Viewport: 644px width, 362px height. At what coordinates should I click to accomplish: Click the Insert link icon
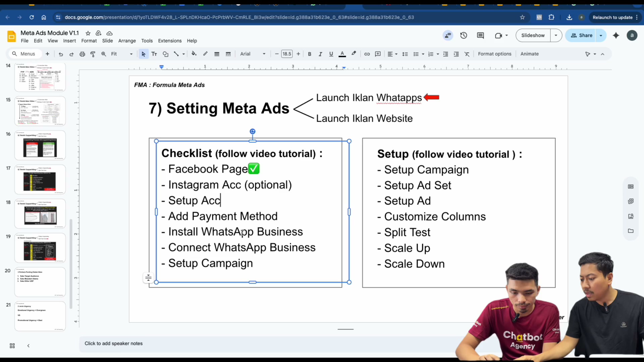367,54
